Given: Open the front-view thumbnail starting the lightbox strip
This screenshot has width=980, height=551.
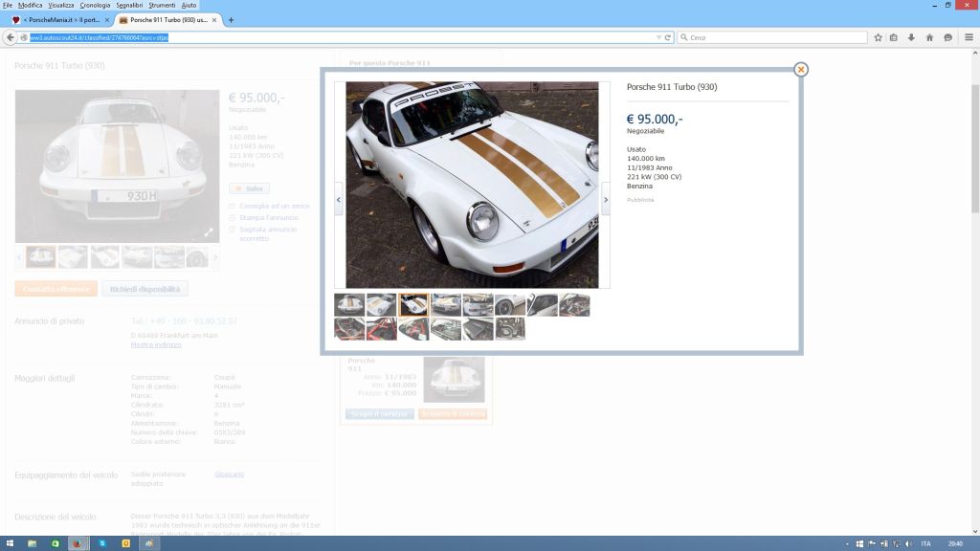Looking at the screenshot, I should tap(348, 305).
